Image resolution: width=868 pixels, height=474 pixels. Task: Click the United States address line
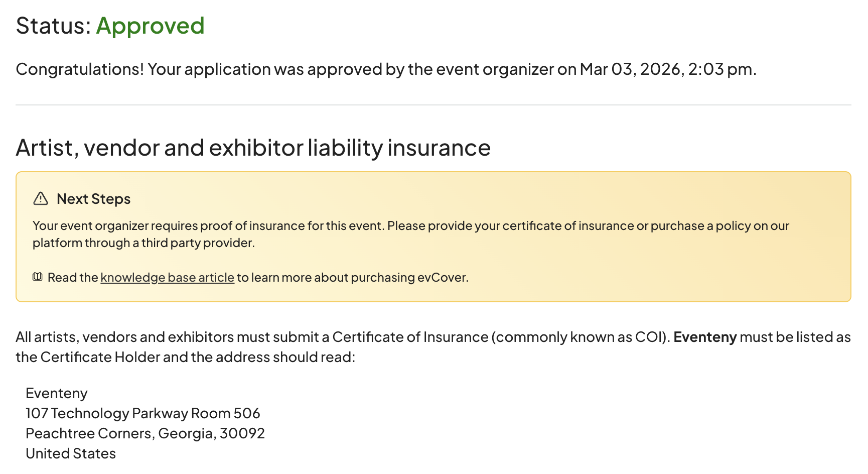click(71, 453)
